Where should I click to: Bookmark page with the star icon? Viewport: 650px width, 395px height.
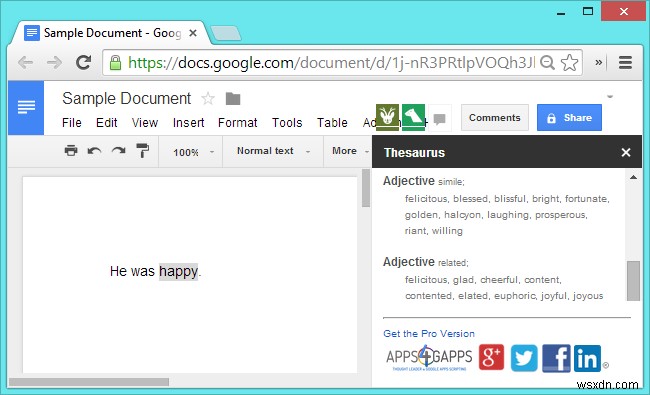570,63
